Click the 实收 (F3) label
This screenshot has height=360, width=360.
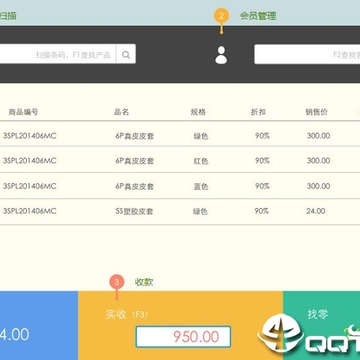click(x=127, y=314)
